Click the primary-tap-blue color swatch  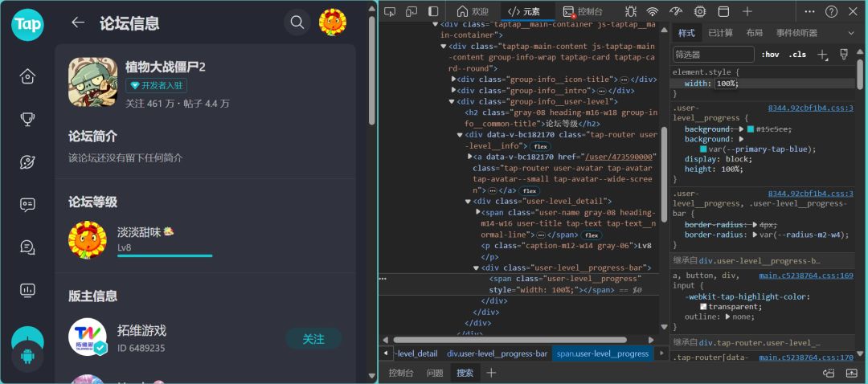[703, 149]
